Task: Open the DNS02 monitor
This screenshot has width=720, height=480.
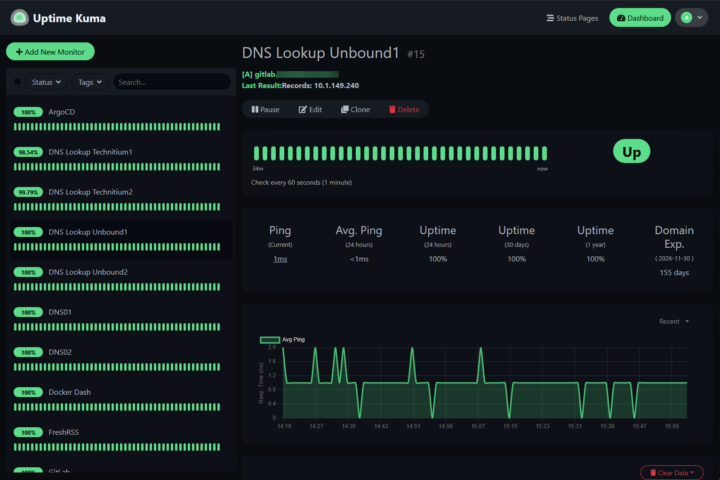Action: pos(121,359)
